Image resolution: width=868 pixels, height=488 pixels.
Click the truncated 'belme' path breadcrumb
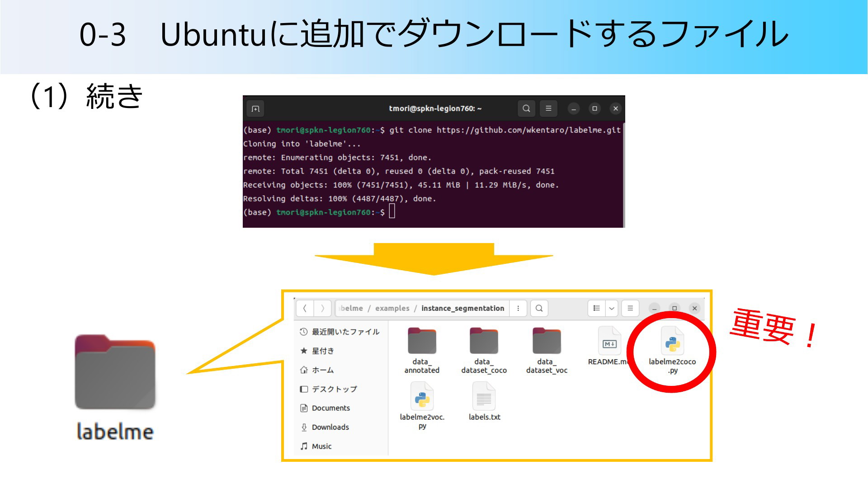tap(351, 308)
